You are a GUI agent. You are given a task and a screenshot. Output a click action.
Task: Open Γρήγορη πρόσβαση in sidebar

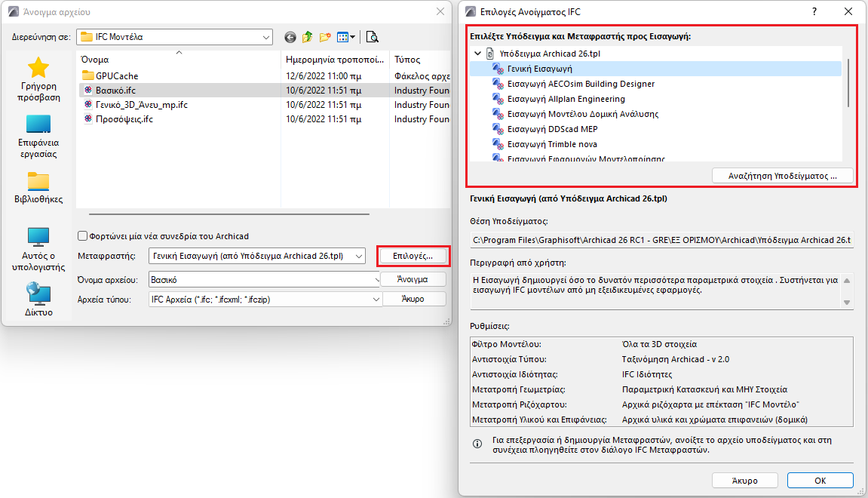38,79
